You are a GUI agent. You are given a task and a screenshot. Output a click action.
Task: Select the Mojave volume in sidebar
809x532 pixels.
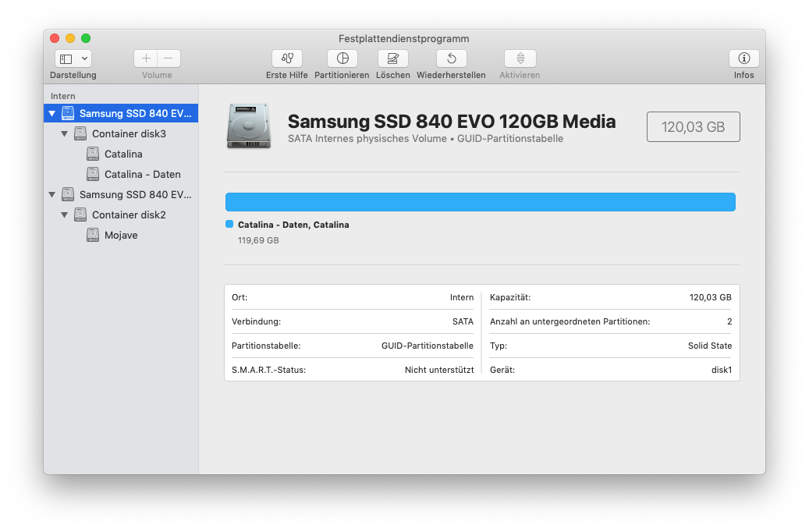point(121,236)
